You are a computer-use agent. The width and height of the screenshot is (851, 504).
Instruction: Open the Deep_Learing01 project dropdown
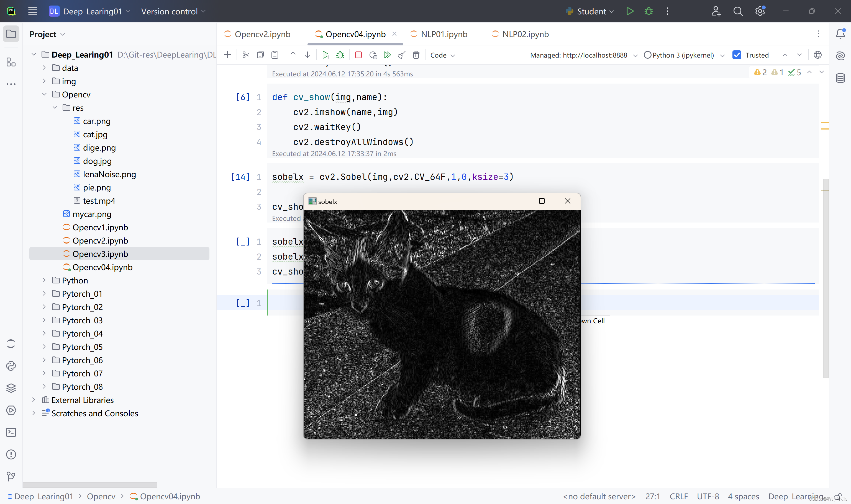coord(89,11)
